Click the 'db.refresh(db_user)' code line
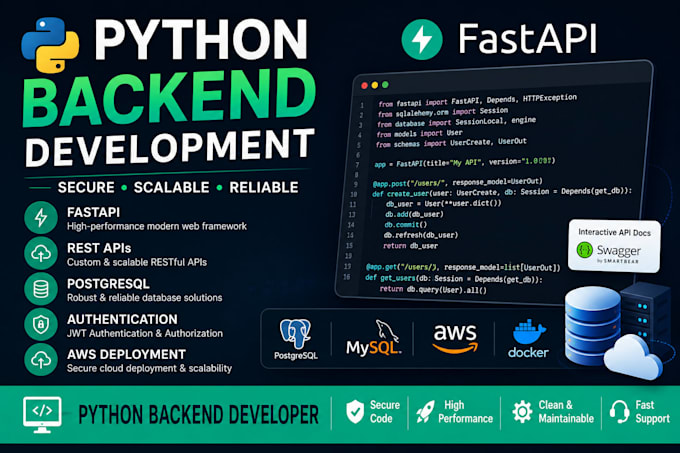 (x=421, y=235)
